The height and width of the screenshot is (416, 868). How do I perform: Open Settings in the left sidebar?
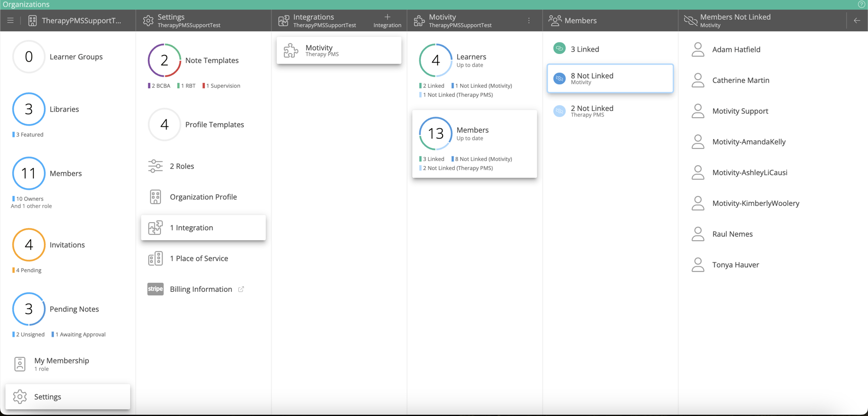coord(68,397)
